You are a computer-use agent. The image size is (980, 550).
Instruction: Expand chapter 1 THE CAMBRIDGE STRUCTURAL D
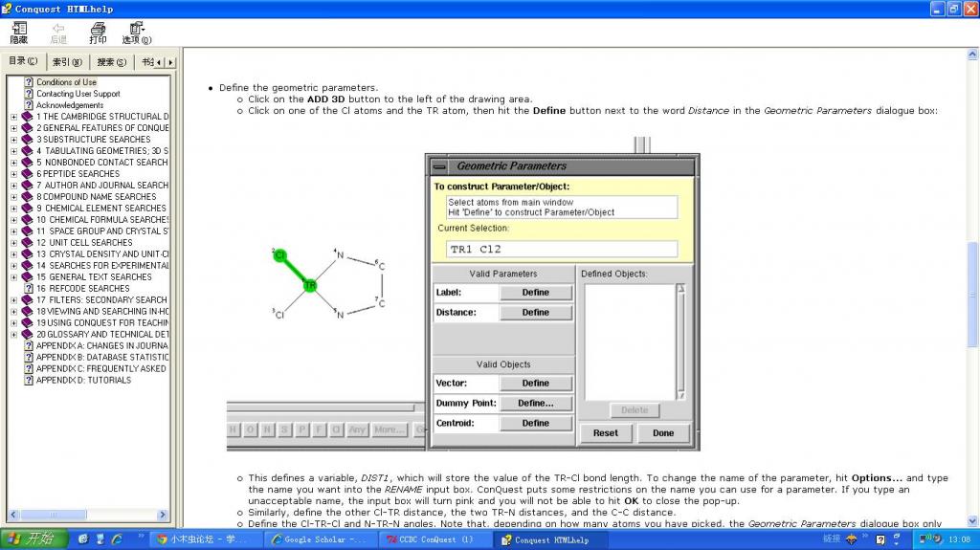point(13,117)
